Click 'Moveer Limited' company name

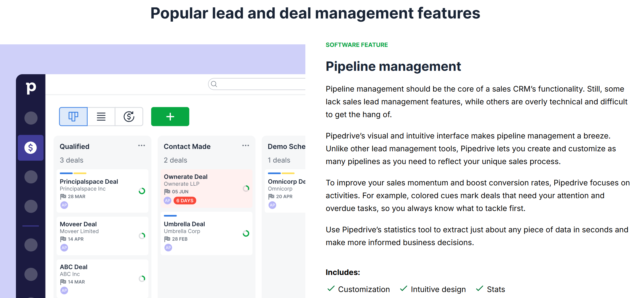[x=79, y=231]
